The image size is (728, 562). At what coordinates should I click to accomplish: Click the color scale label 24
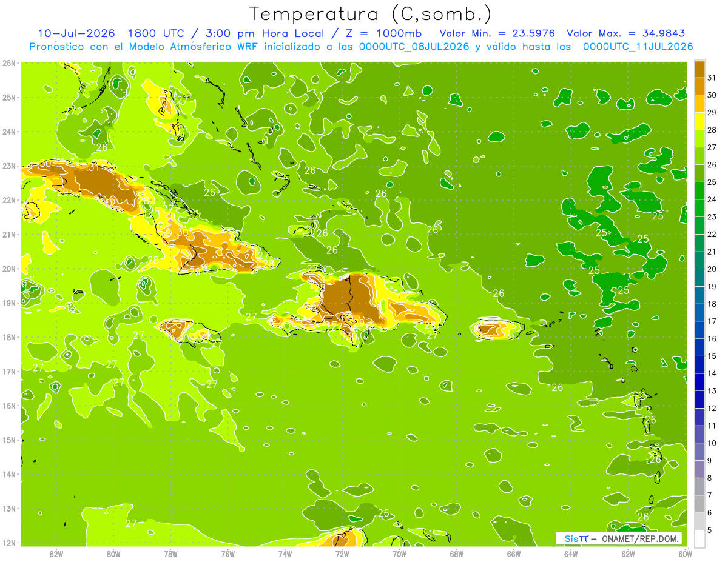[x=712, y=199]
